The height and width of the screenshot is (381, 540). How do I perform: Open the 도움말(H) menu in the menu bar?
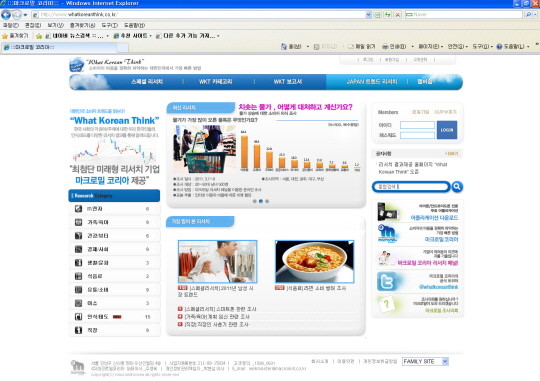[x=134, y=25]
